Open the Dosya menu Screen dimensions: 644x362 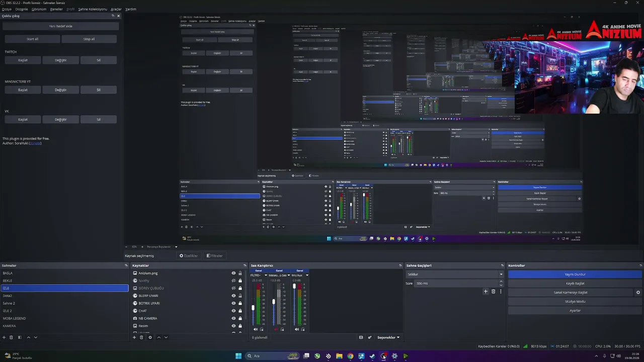[7, 9]
